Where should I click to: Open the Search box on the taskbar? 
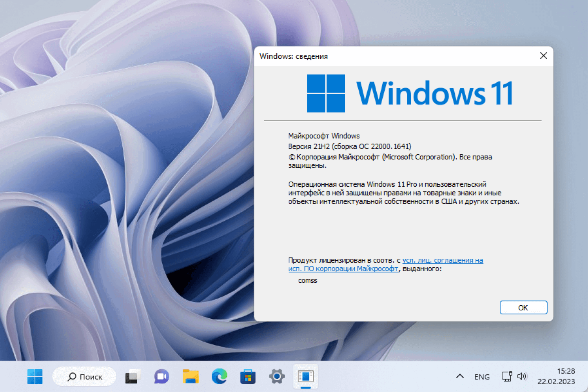click(x=83, y=376)
